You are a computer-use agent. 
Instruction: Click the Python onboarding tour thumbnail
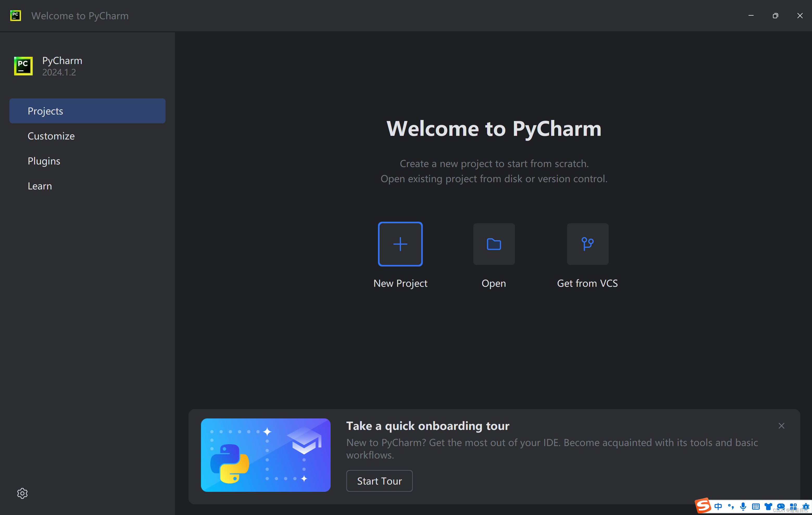[x=265, y=455]
